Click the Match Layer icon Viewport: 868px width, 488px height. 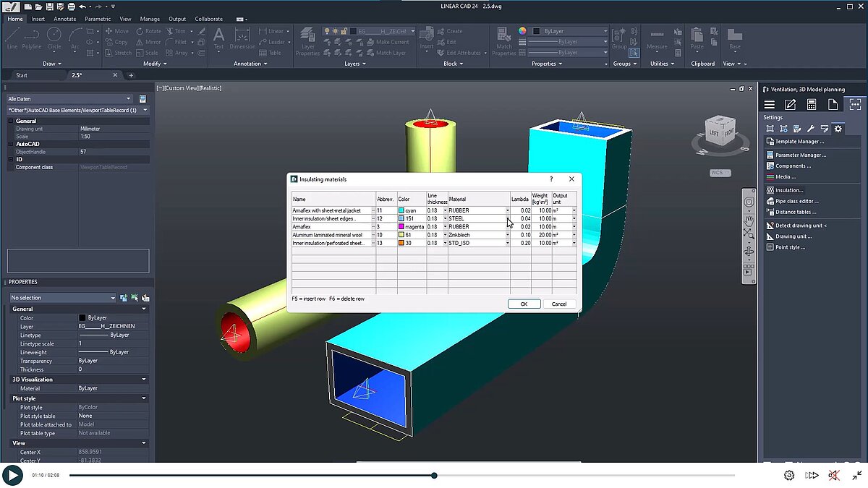point(370,53)
